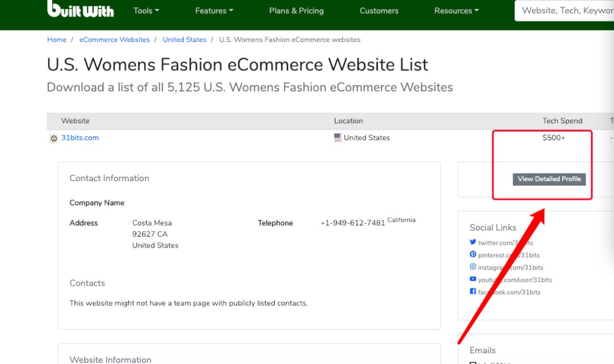The width and height of the screenshot is (614, 364).
Task: Open the youtube.com/user/31bits link
Action: 515,279
